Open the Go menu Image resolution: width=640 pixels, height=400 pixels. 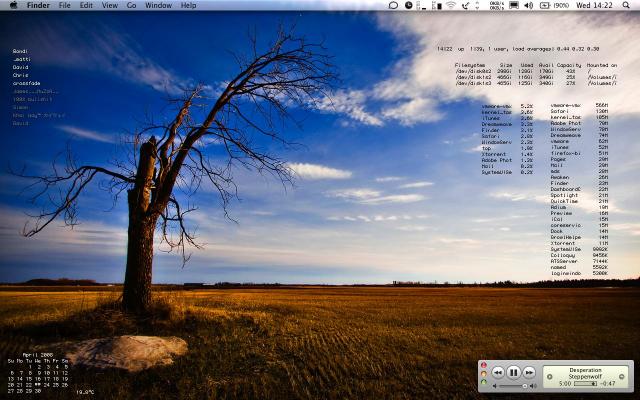pos(131,5)
